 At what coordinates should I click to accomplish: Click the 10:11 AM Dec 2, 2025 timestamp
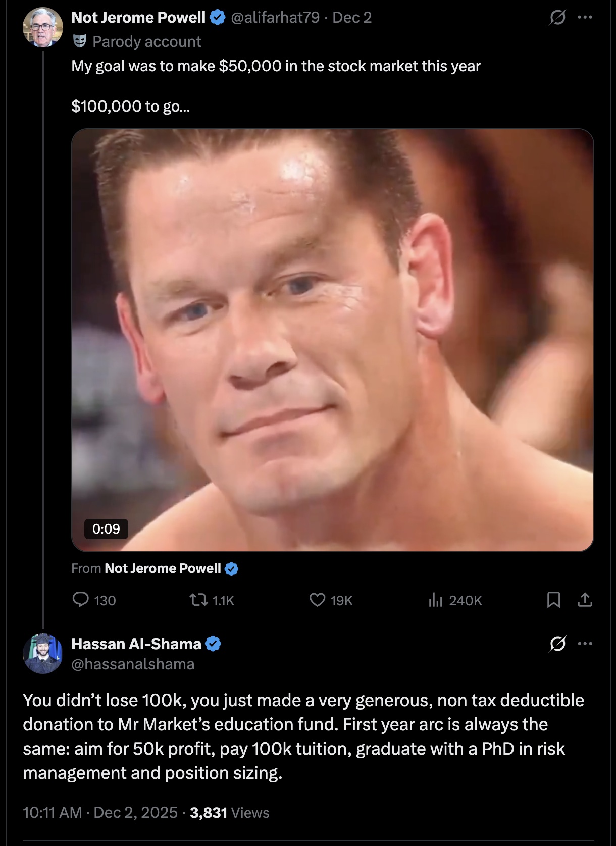pos(100,812)
